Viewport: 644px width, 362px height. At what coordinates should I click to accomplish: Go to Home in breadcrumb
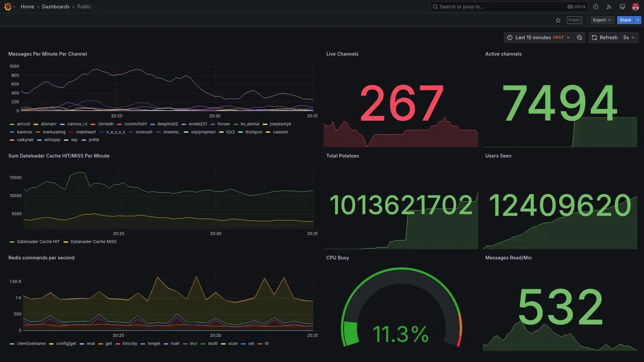(x=27, y=7)
